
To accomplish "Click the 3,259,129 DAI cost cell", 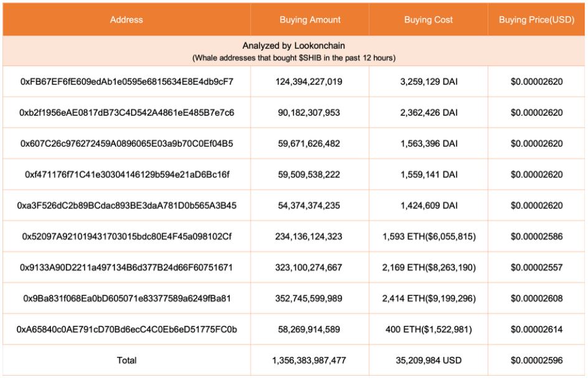I will tap(429, 81).
